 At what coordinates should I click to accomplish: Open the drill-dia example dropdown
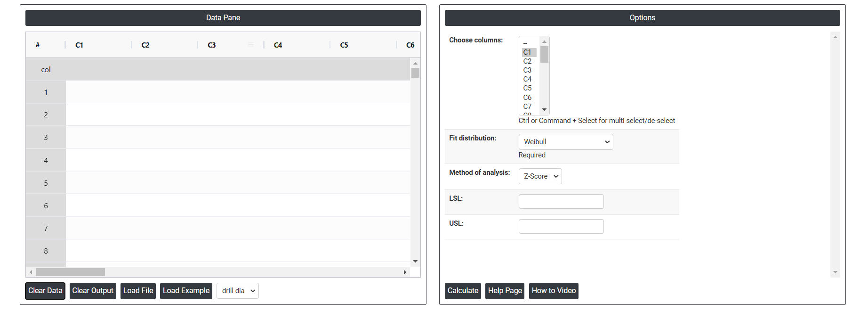click(x=238, y=291)
